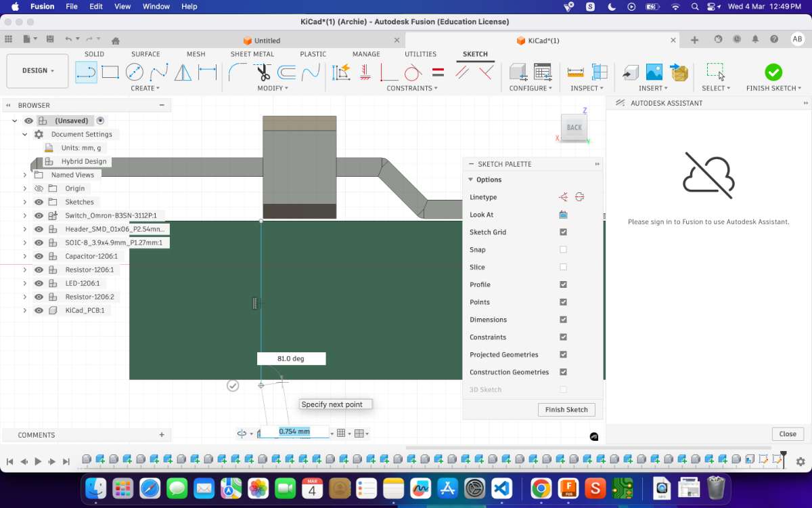Toggle the Profile checkbox
Viewport: 812px width, 508px height.
tap(564, 284)
